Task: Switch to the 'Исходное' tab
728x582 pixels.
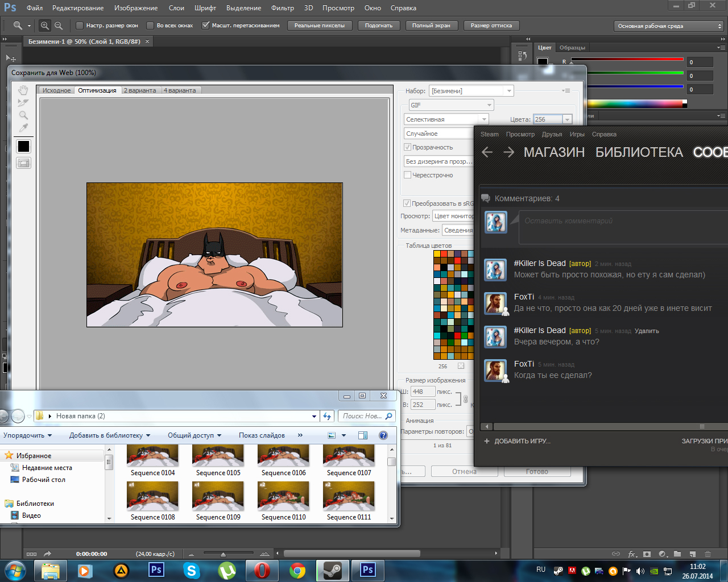Action: click(57, 90)
